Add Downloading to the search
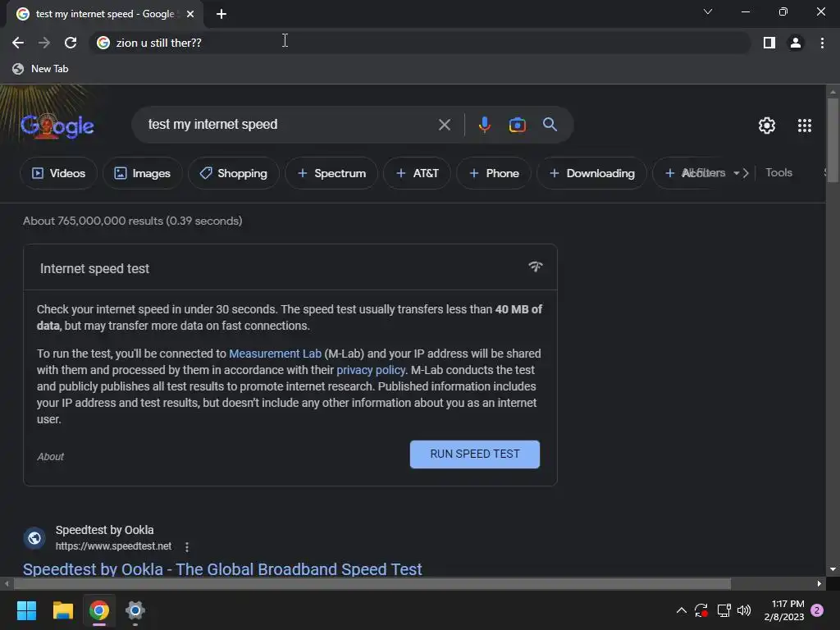Image resolution: width=840 pixels, height=630 pixels. click(x=592, y=173)
